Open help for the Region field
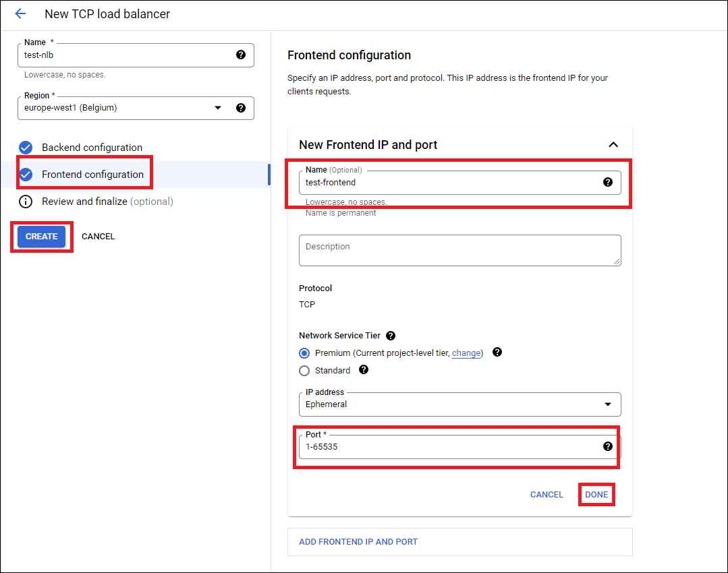 pyautogui.click(x=241, y=108)
